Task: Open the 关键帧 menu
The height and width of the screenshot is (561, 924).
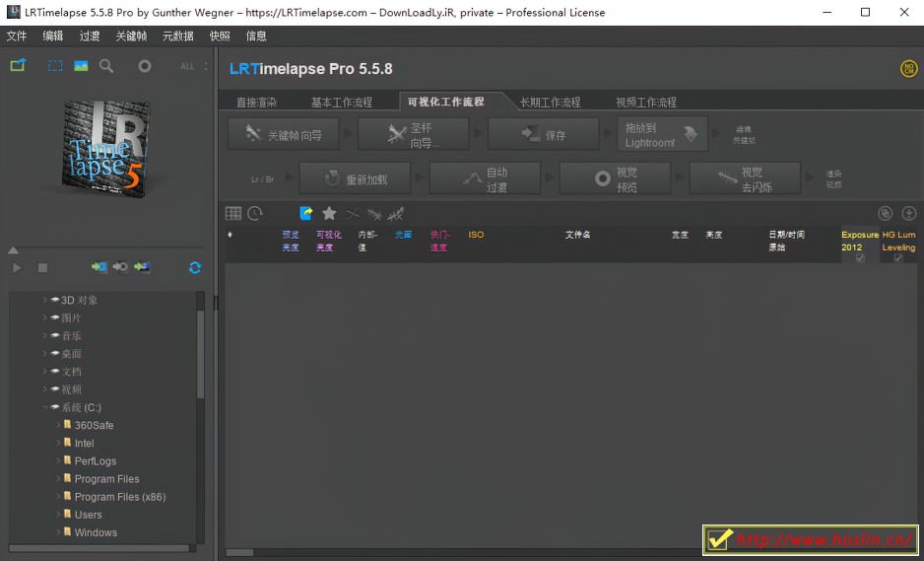Action: [131, 35]
